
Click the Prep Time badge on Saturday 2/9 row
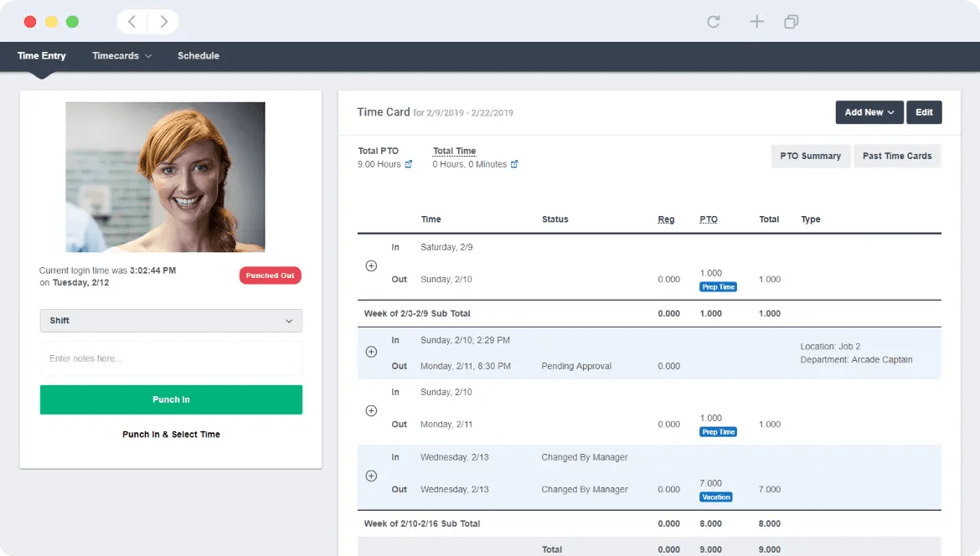tap(718, 286)
